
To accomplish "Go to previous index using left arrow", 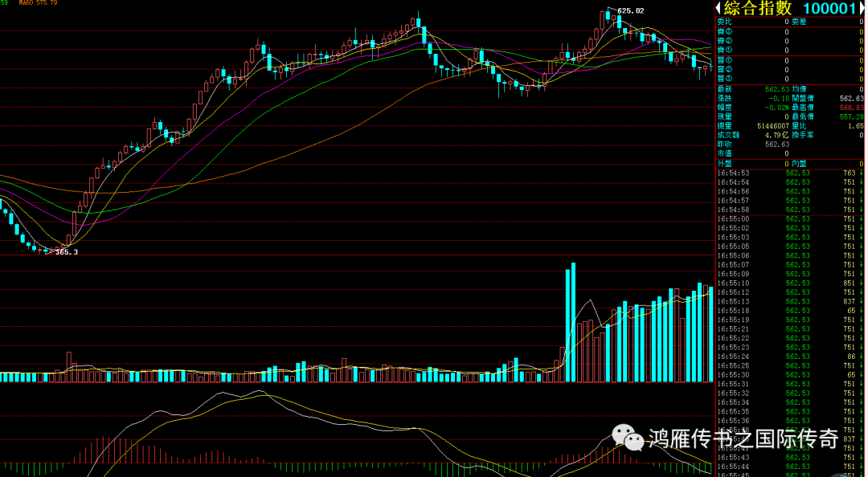I will point(718,8).
